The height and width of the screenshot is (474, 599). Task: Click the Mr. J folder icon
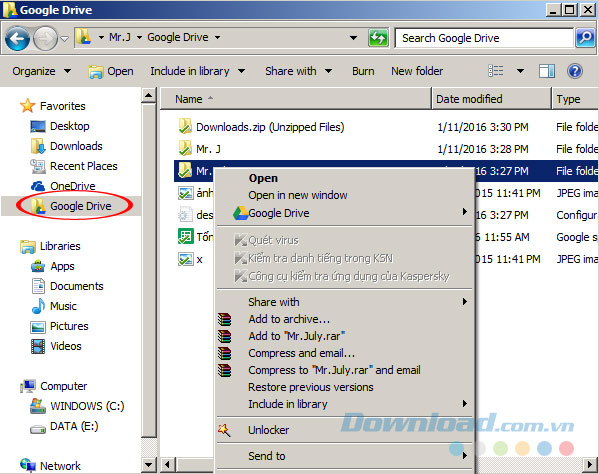185,148
